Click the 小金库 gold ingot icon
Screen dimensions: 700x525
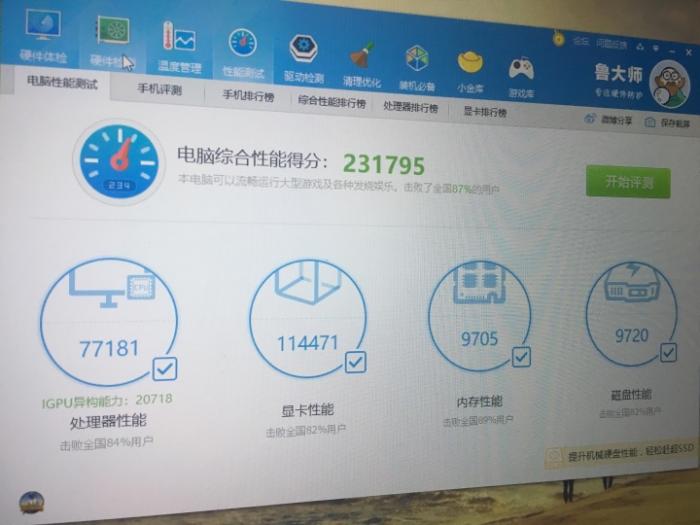470,64
